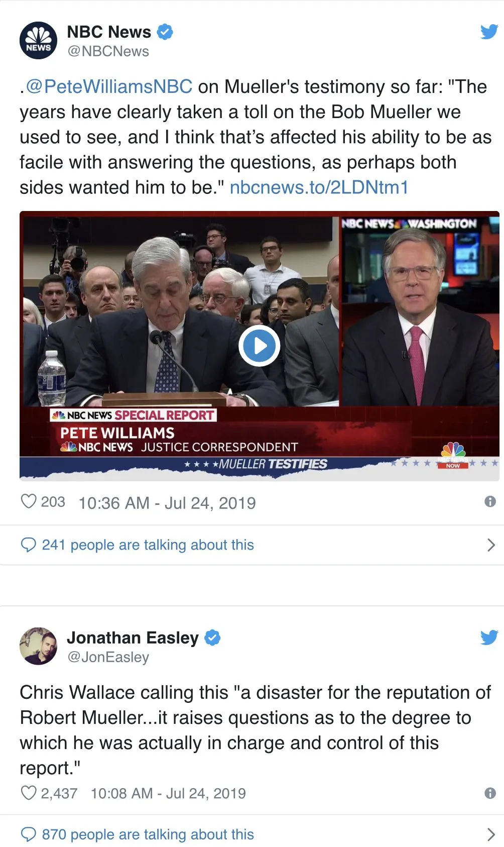
Task: Click the 10:36 AM - Jul 24, 2019 timestamp
Action: [x=167, y=503]
